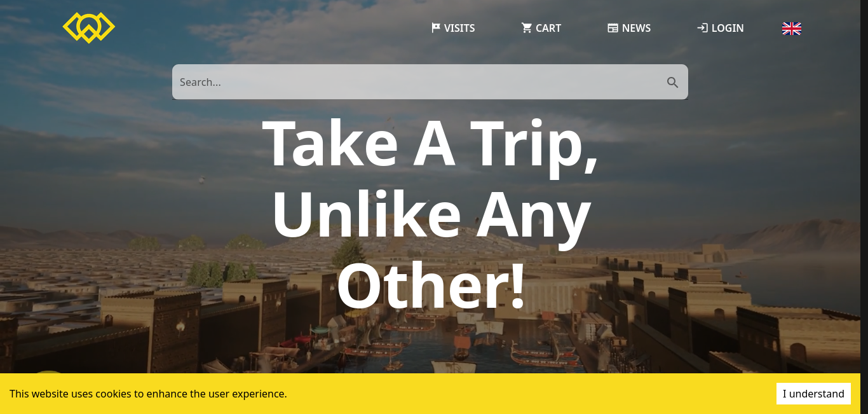Click the flag icon beside VISITS

coord(436,28)
